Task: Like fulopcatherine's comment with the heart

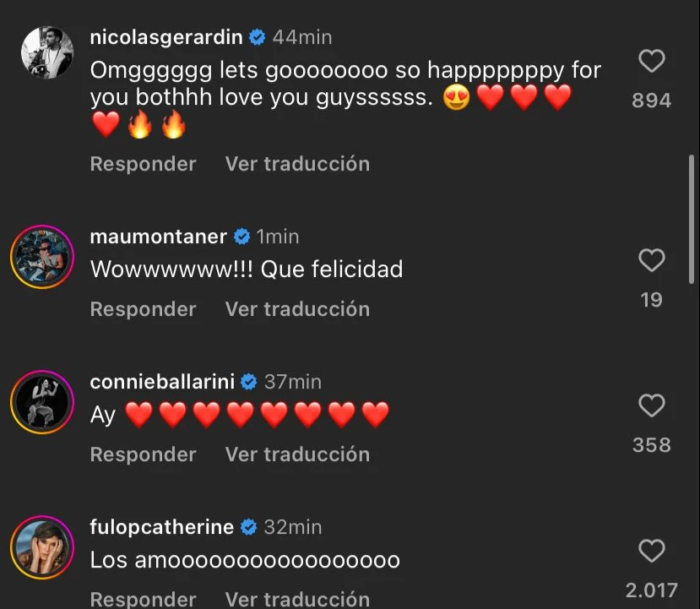Action: point(651,552)
